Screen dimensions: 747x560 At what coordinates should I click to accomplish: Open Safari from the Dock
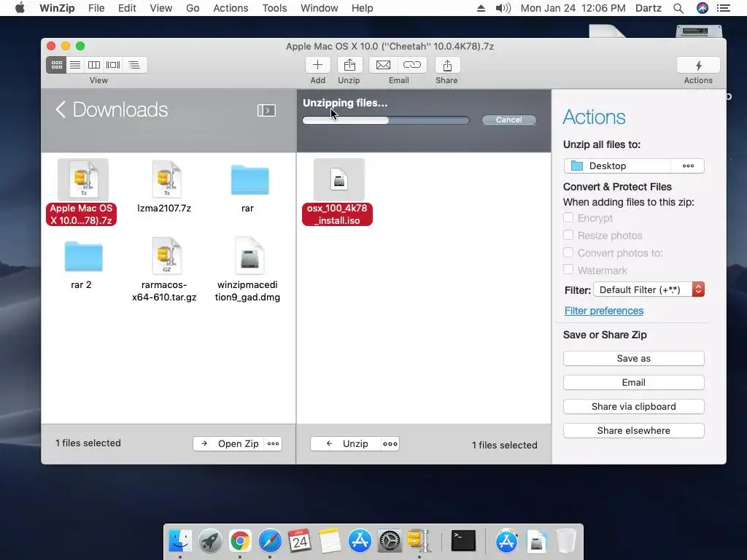tap(270, 542)
